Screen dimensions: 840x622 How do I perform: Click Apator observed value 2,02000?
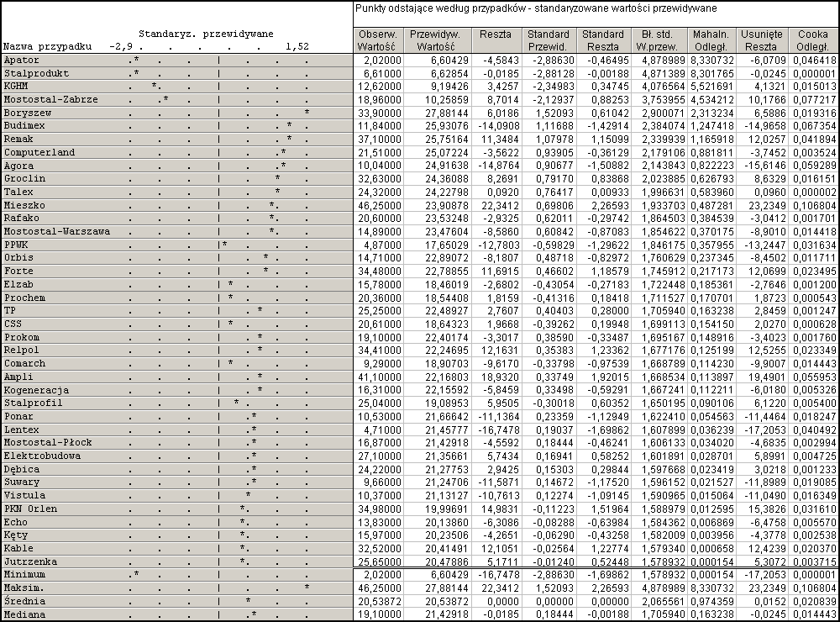(x=382, y=60)
